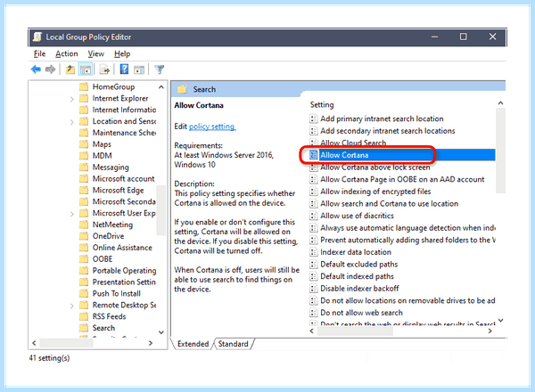This screenshot has width=535, height=392.
Task: Switch to the Extended tab
Action: tap(193, 344)
